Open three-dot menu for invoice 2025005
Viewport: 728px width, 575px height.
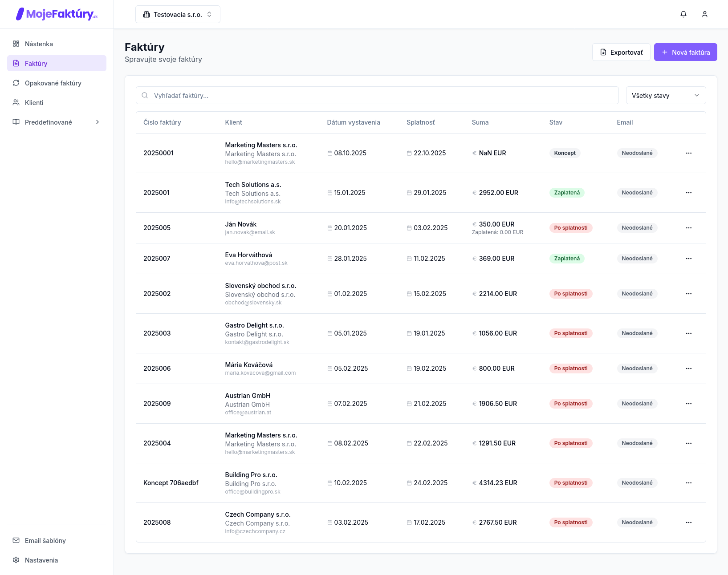pyautogui.click(x=689, y=228)
